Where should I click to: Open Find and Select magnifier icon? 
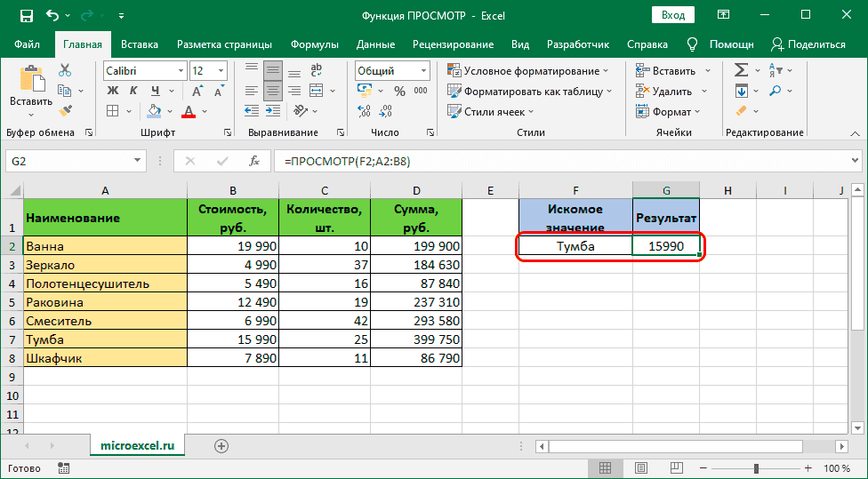pos(776,92)
